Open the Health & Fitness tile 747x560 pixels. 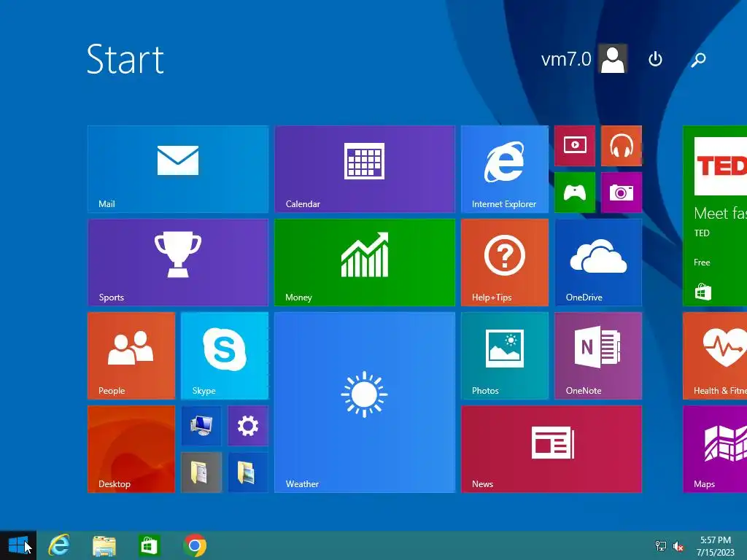pyautogui.click(x=715, y=356)
